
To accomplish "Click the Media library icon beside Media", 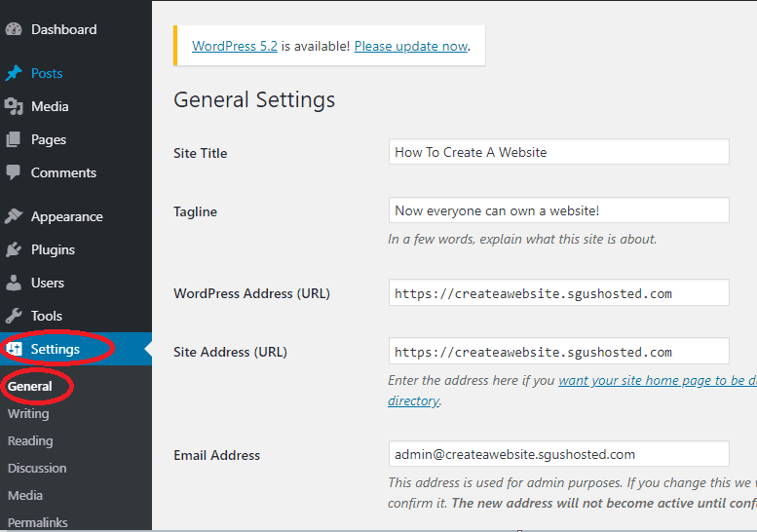I will pyautogui.click(x=14, y=106).
